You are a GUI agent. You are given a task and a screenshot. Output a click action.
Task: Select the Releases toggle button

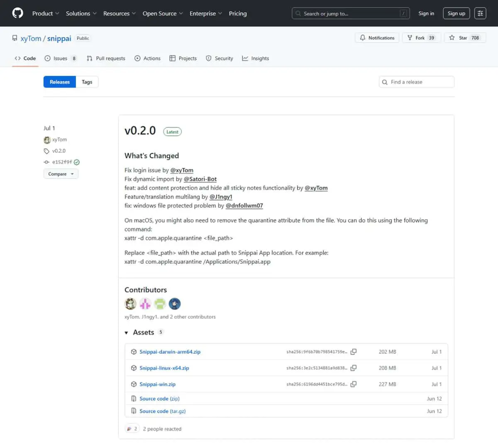(x=60, y=82)
